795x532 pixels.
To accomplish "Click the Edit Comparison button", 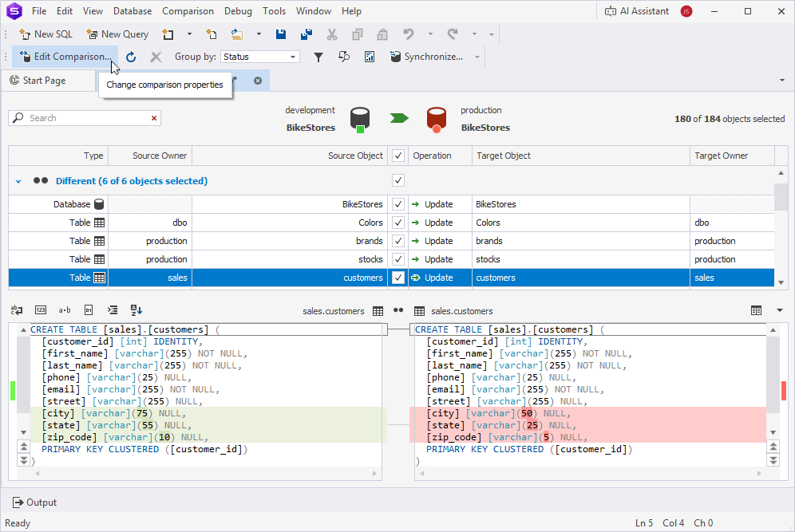I will tap(65, 57).
